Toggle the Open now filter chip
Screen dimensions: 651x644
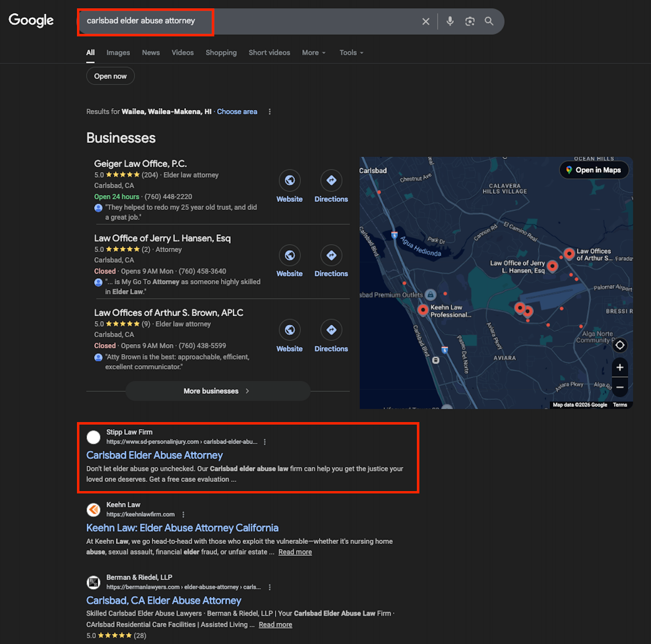click(x=110, y=76)
